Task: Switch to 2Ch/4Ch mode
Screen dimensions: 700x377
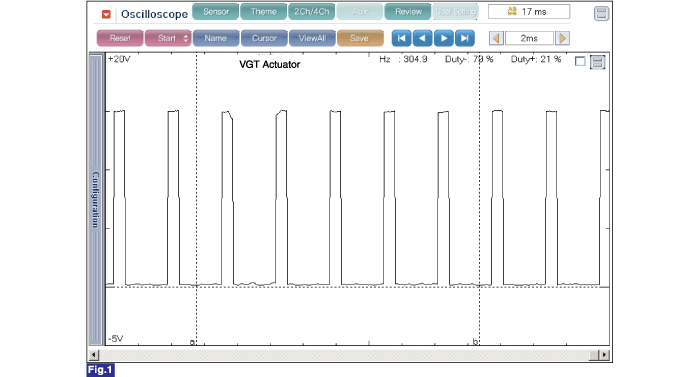Action: coord(312,12)
